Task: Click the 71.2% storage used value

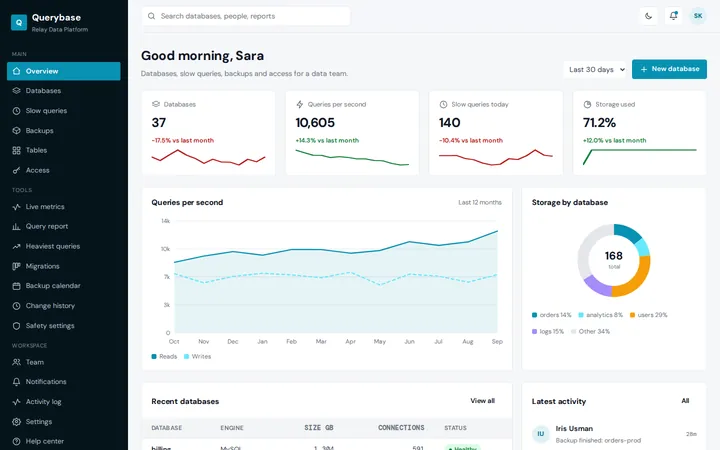Action: click(x=599, y=123)
